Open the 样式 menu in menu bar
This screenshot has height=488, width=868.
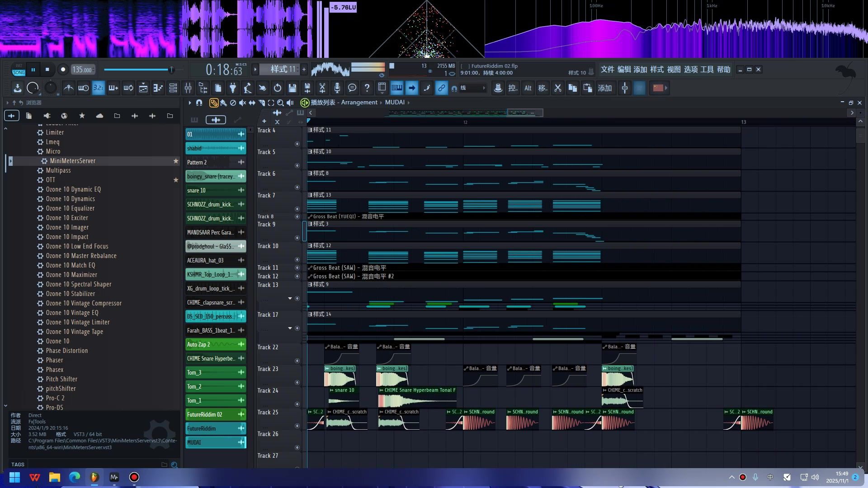(657, 70)
